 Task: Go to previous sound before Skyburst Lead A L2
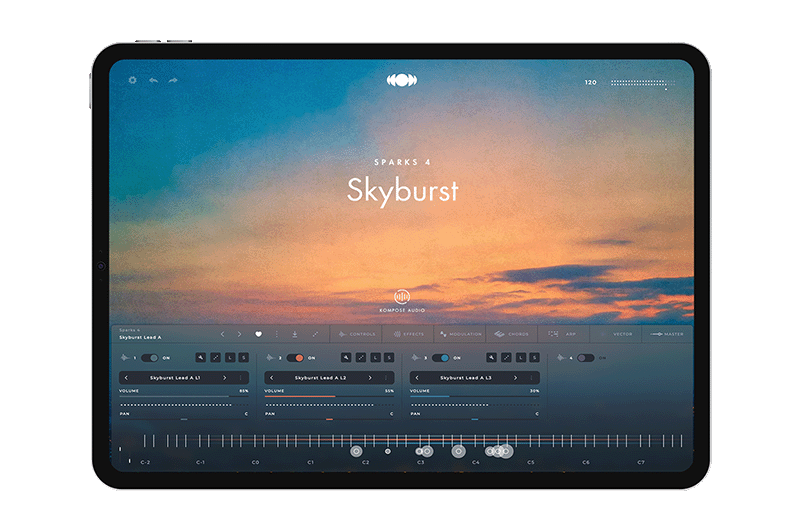pyautogui.click(x=271, y=377)
